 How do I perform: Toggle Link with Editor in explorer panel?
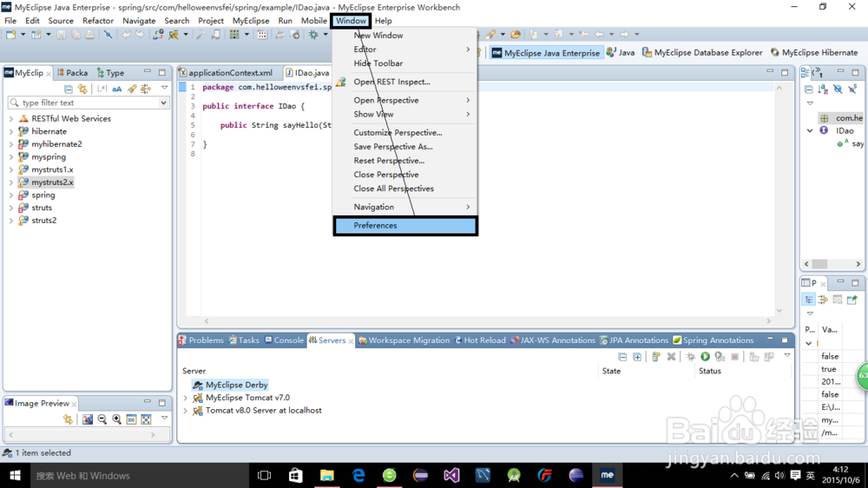82,89
